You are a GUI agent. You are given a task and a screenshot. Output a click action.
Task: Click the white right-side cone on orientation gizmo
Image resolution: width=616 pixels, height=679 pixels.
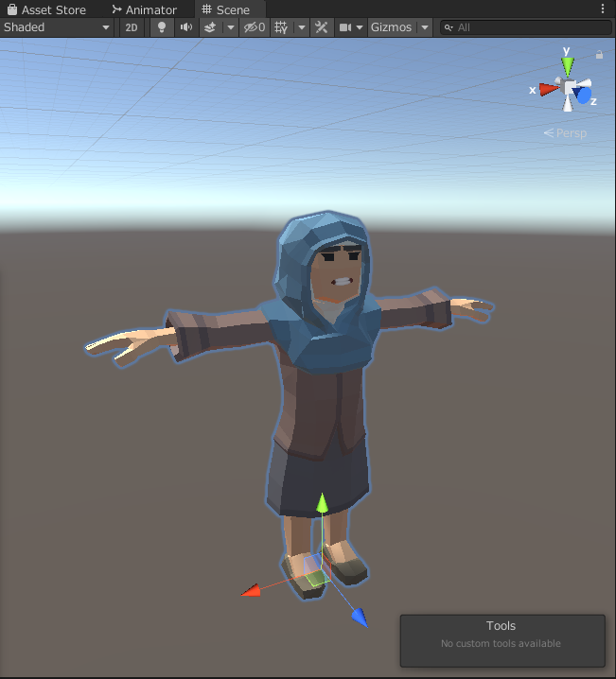584,83
